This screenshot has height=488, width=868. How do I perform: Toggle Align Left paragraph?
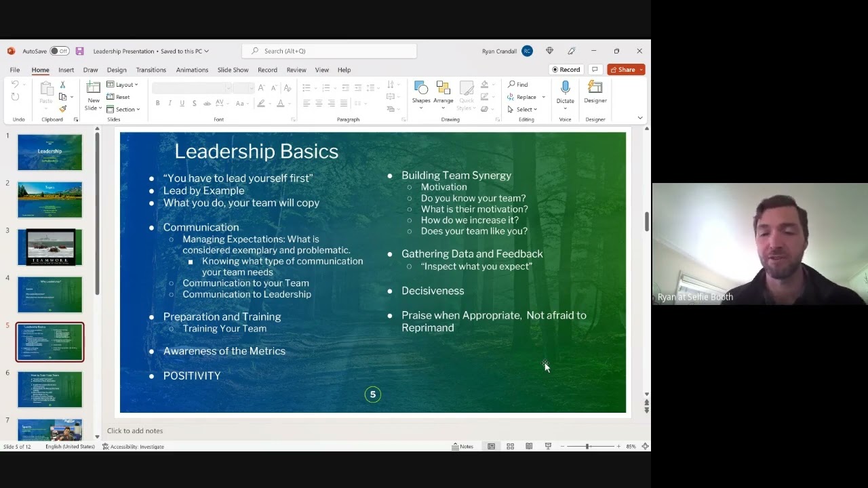(307, 103)
